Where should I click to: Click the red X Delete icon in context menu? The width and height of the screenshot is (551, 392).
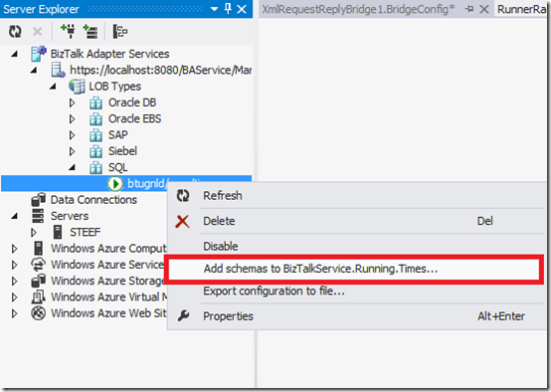click(182, 222)
